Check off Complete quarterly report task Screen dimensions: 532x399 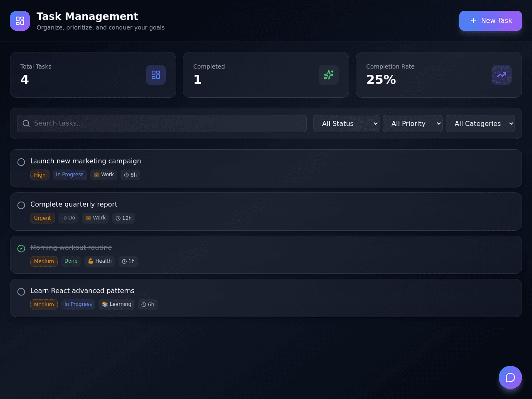(21, 205)
